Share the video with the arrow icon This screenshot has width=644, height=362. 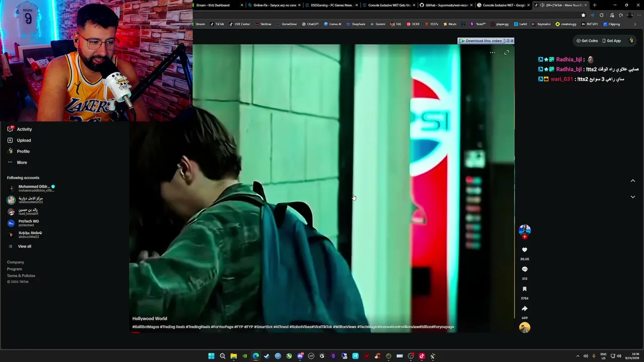point(524,309)
